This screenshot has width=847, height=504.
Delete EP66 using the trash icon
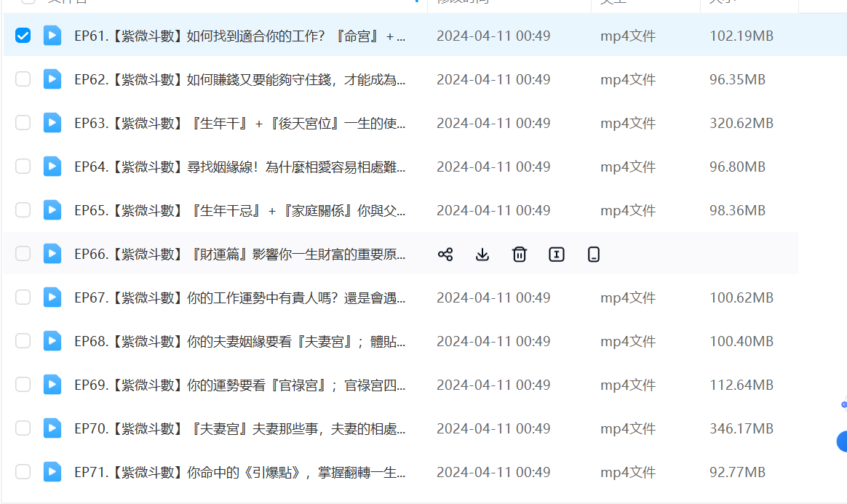[x=520, y=254]
